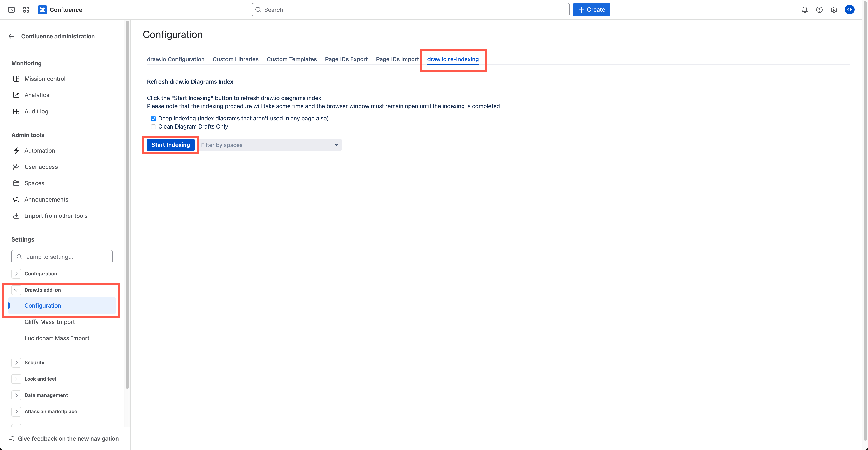
Task: Click the help question mark icon
Action: (x=819, y=10)
